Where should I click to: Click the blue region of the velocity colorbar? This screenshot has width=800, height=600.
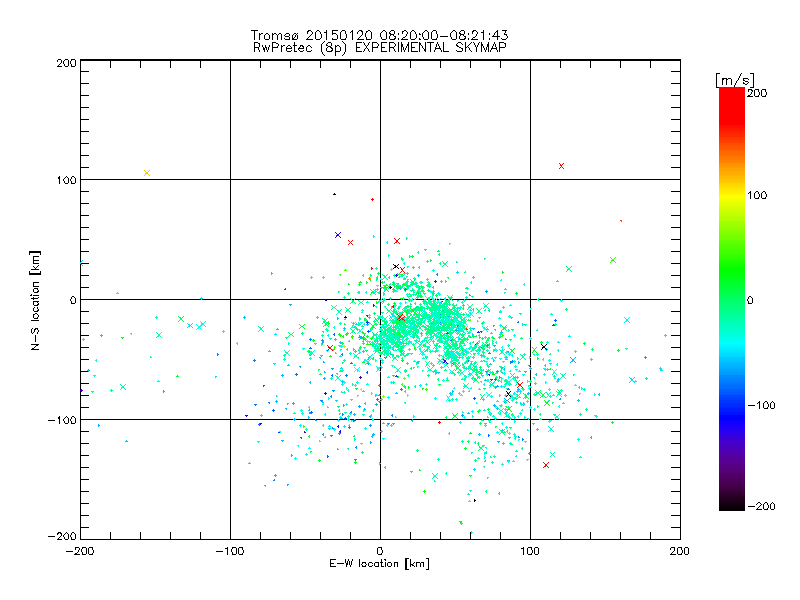[x=732, y=413]
